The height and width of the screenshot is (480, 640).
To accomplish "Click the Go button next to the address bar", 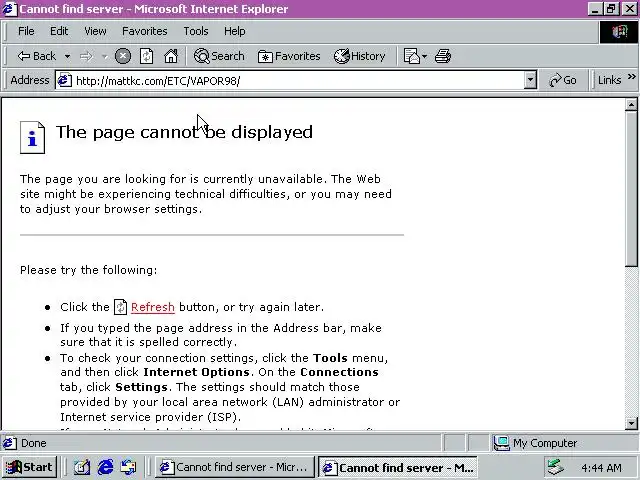I will [563, 80].
